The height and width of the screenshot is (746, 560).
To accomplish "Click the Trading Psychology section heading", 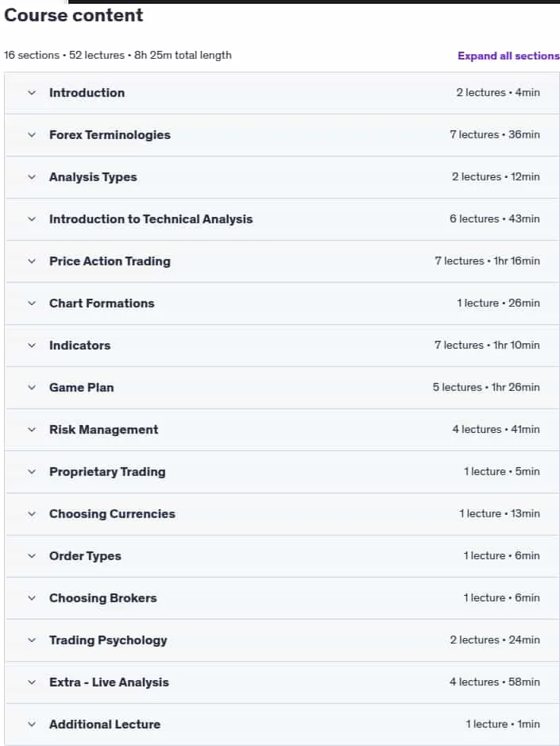I will point(108,640).
